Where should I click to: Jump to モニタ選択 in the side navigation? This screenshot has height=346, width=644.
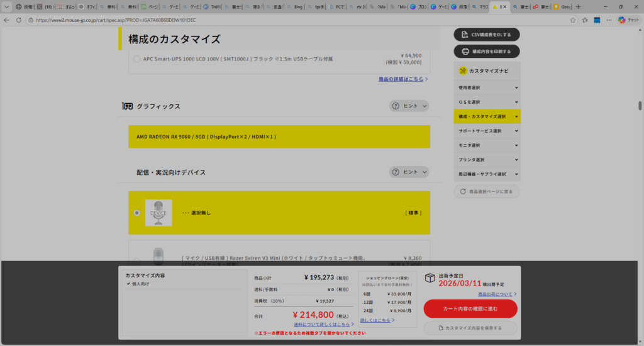tap(487, 145)
